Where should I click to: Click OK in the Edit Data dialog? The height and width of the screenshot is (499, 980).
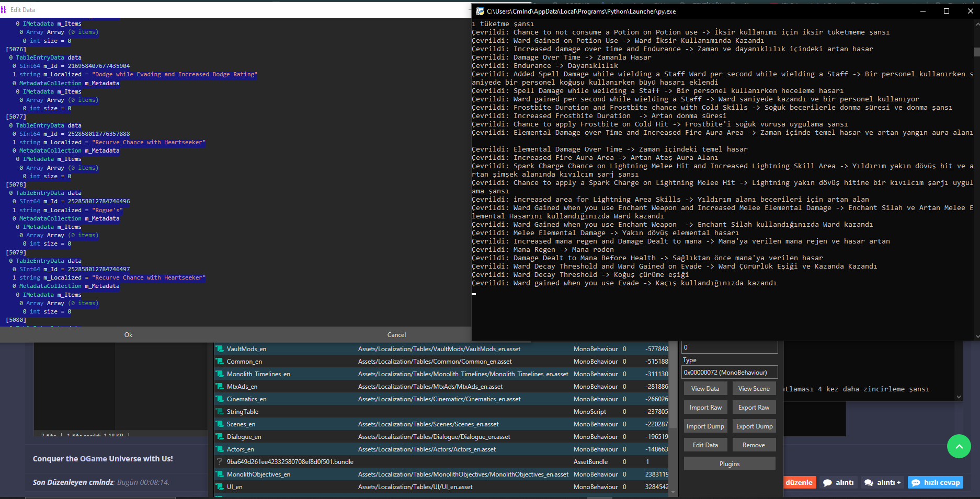(128, 335)
